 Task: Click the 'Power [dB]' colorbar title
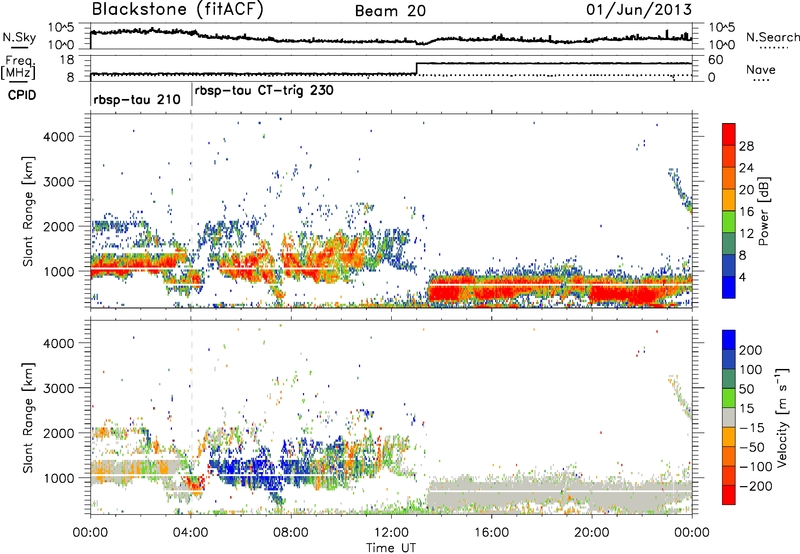[x=764, y=211]
